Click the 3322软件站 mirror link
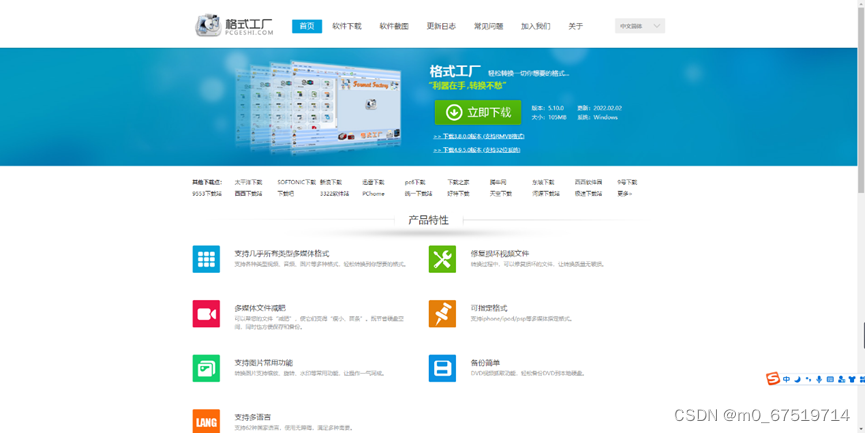The width and height of the screenshot is (865, 433). point(334,194)
